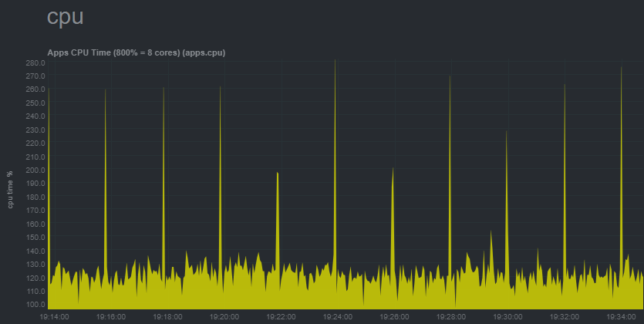The width and height of the screenshot is (644, 324).
Task: Click the 19:34:00 time label
Action: point(621,316)
